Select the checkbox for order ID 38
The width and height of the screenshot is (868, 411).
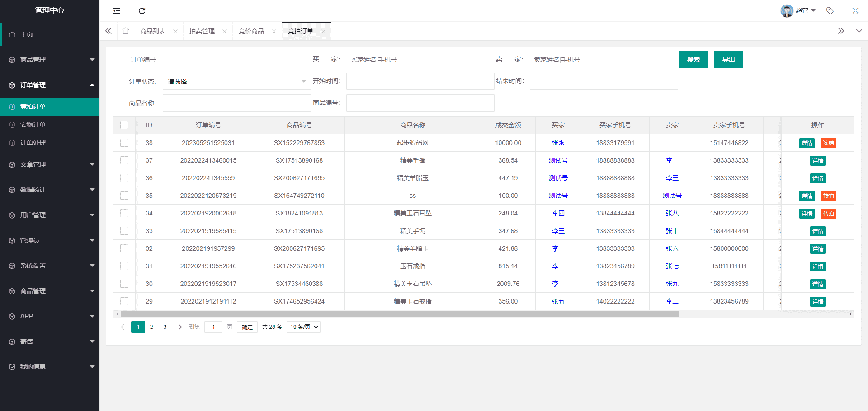coord(124,143)
